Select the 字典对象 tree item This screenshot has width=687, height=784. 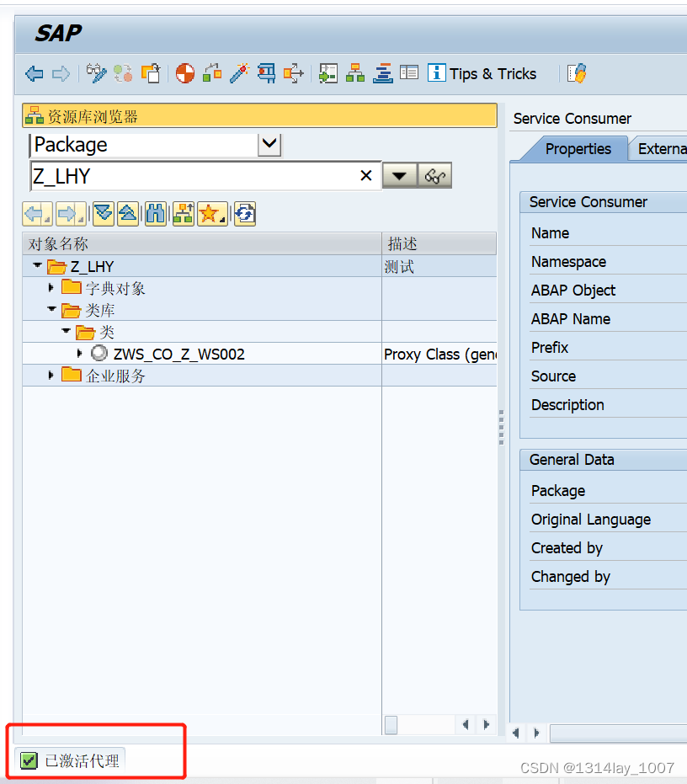pyautogui.click(x=115, y=288)
